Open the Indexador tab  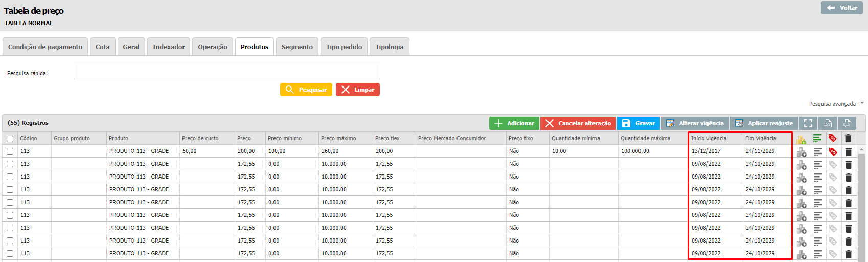169,47
